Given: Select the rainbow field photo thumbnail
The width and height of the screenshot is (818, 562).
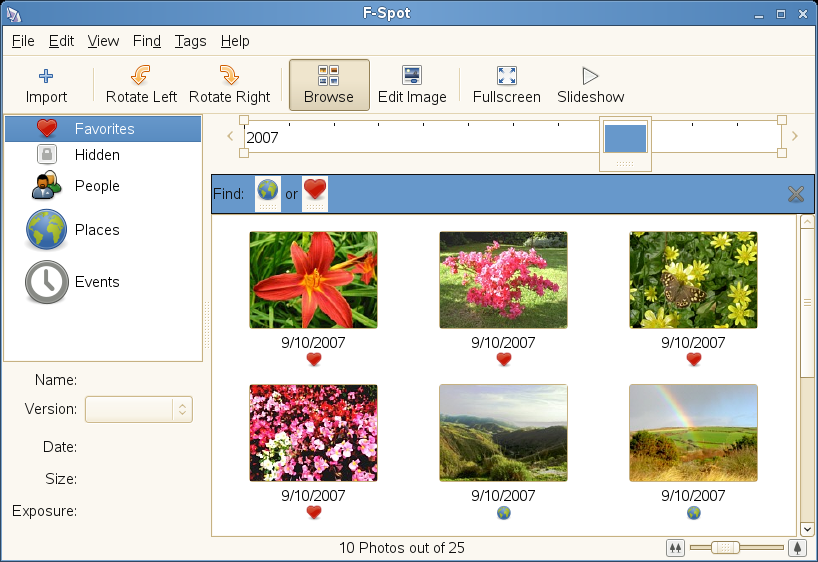Looking at the screenshot, I should (x=693, y=433).
